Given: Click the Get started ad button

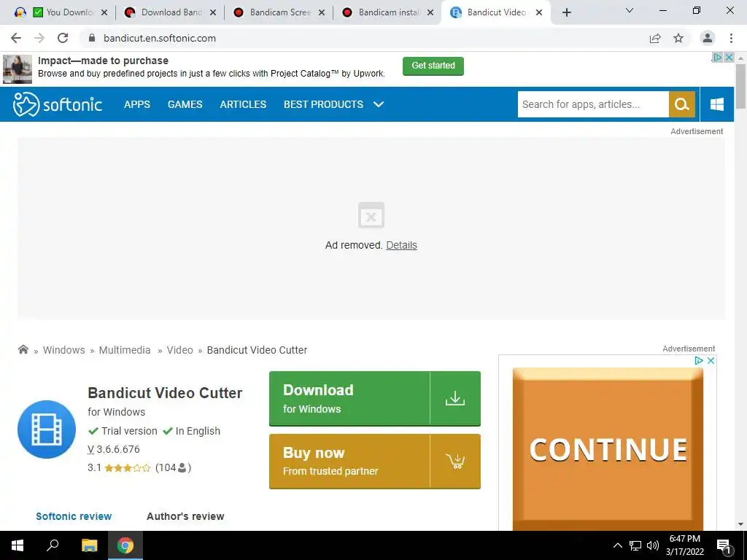Looking at the screenshot, I should point(433,66).
